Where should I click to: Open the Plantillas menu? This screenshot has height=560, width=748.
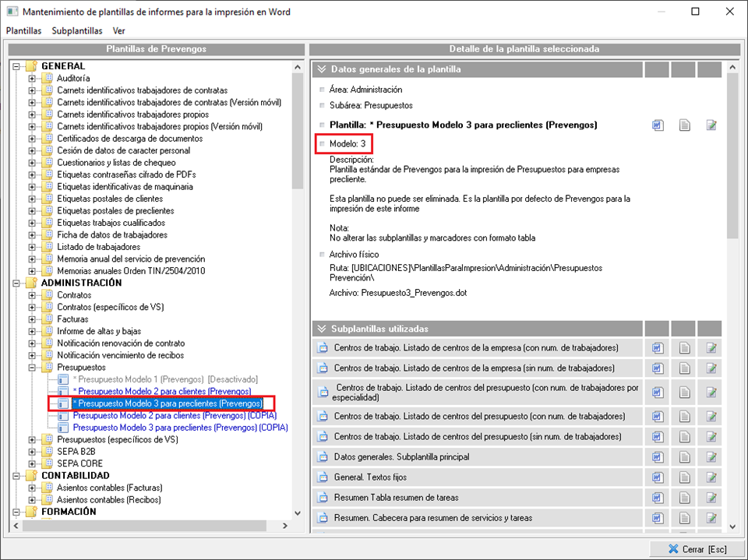tap(23, 31)
